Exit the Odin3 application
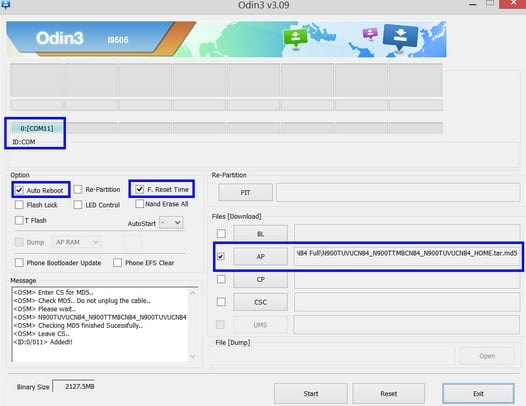The image size is (526, 406). tap(478, 394)
